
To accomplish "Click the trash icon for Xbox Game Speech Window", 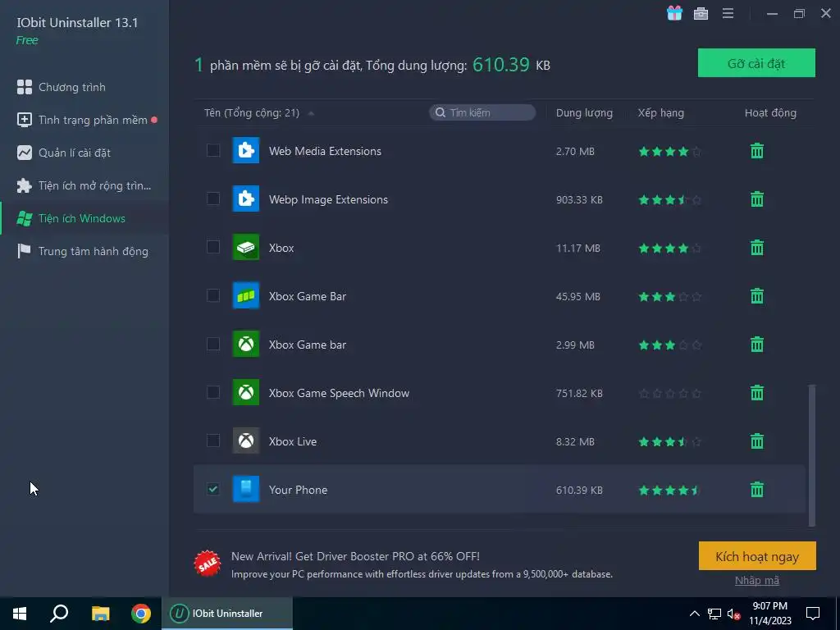I will [757, 393].
